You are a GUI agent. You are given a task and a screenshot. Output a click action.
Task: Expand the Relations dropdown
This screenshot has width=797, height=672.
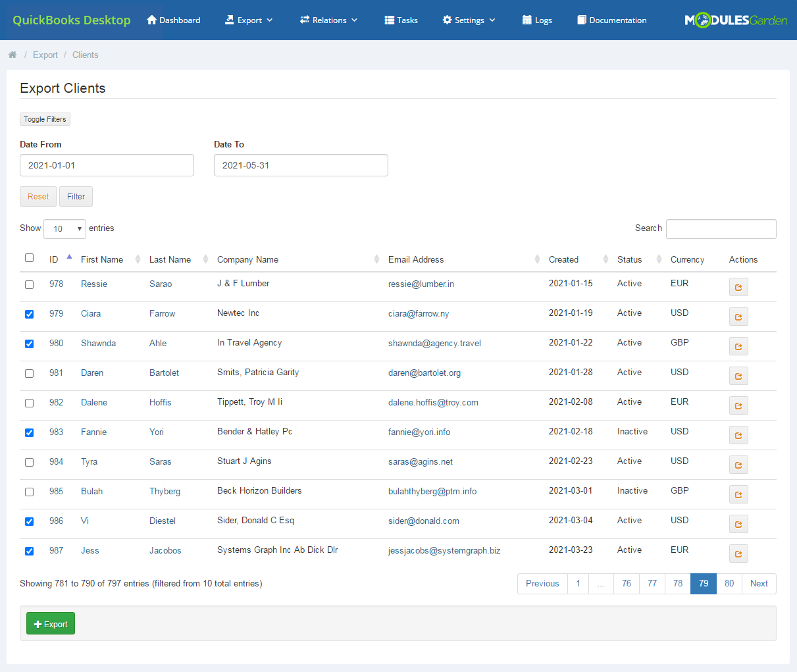click(328, 20)
